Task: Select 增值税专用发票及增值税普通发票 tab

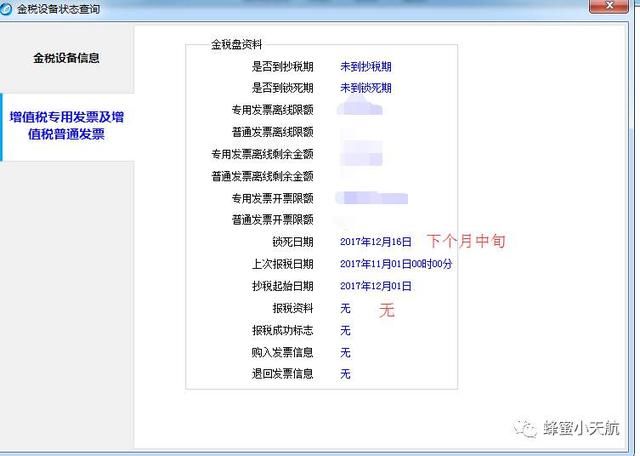Action: coord(67,125)
